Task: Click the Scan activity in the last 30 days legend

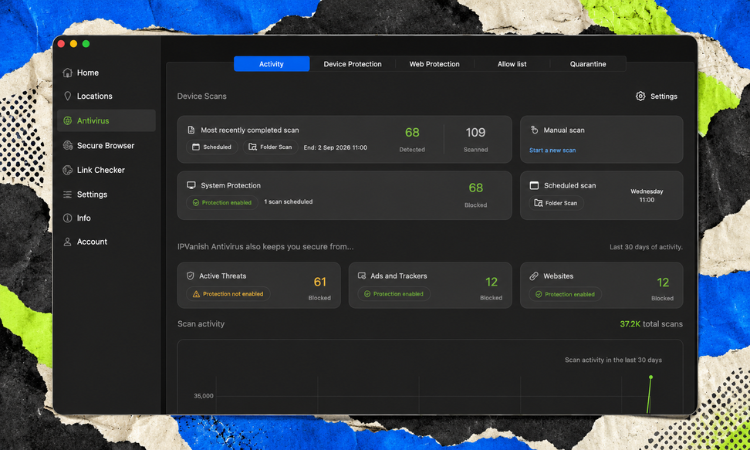Action: coord(613,360)
